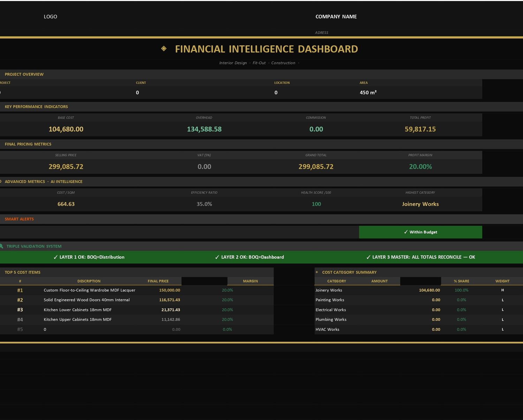Click the gold diamond icon beside dashboard title
The image size is (523, 420).
(x=164, y=48)
